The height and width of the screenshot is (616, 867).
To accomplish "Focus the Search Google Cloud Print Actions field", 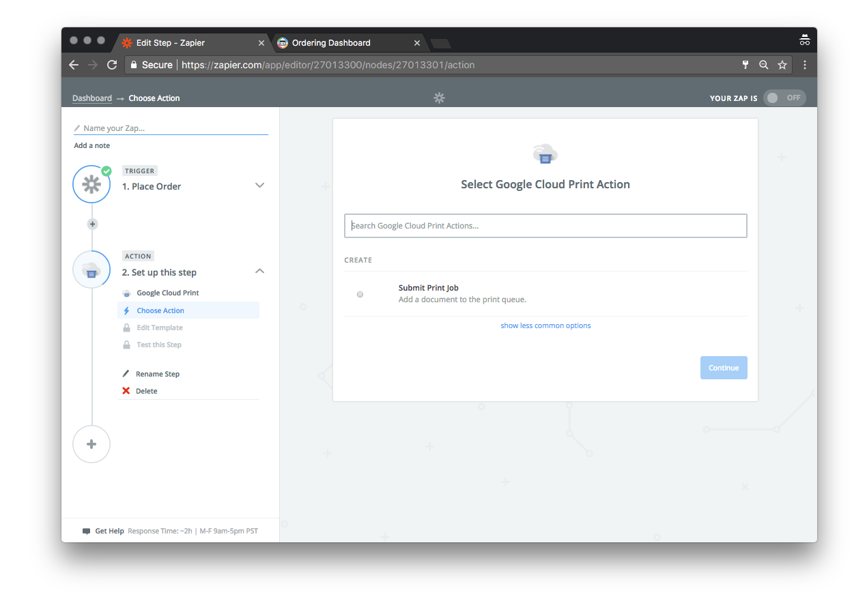I will click(x=545, y=226).
